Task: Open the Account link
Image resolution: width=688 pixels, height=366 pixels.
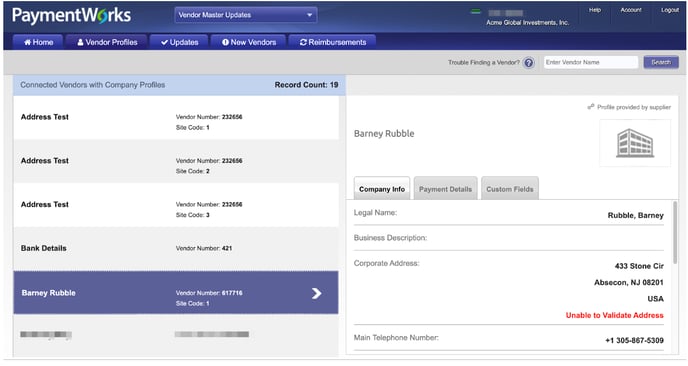Action: [x=631, y=10]
